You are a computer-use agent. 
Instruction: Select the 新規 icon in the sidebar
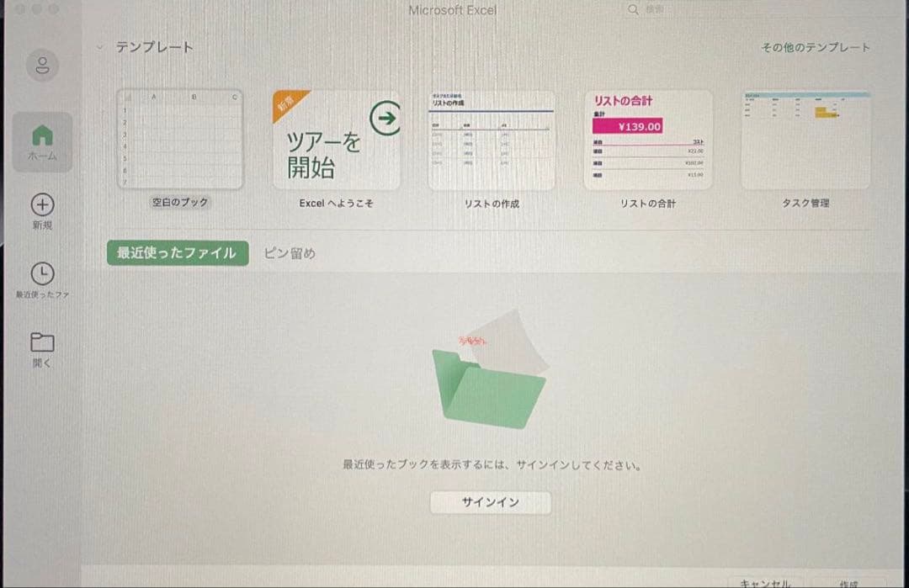42,206
